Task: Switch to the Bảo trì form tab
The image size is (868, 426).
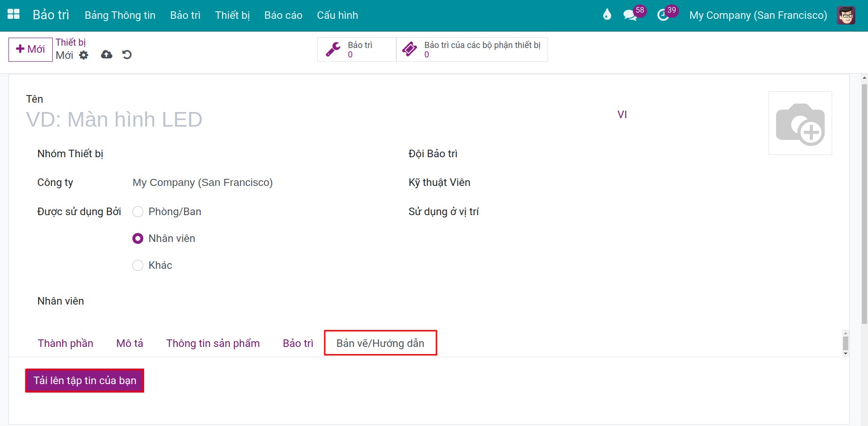Action: (298, 343)
